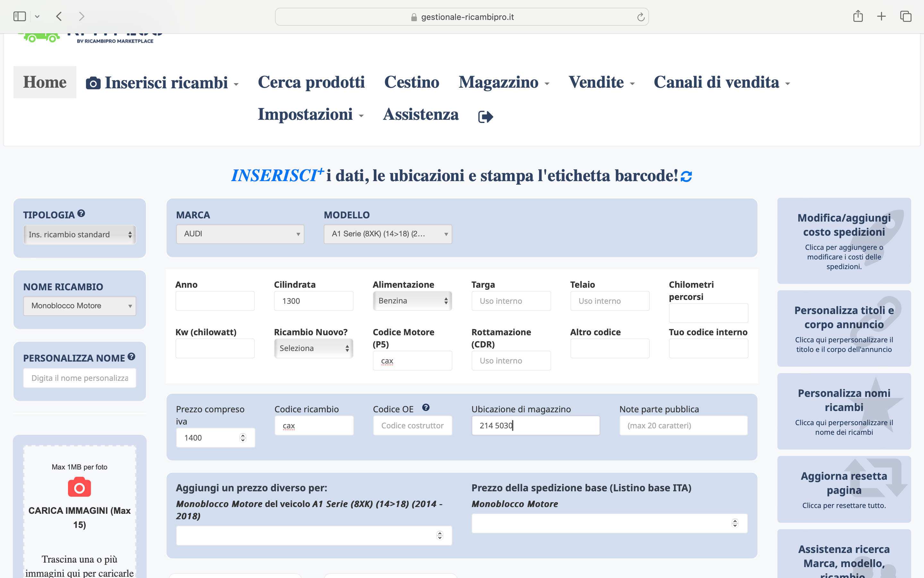924x578 pixels.
Task: Click the blue refresh icon after the barcode heading
Action: (x=686, y=176)
